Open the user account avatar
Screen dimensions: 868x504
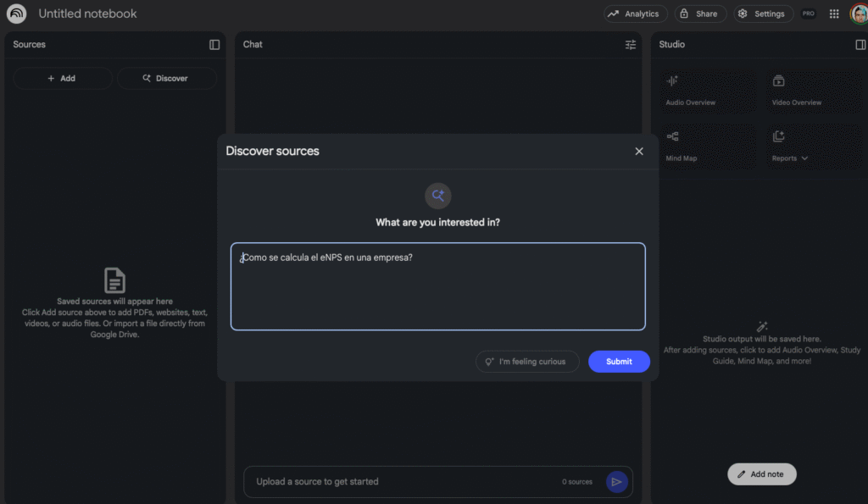[858, 14]
